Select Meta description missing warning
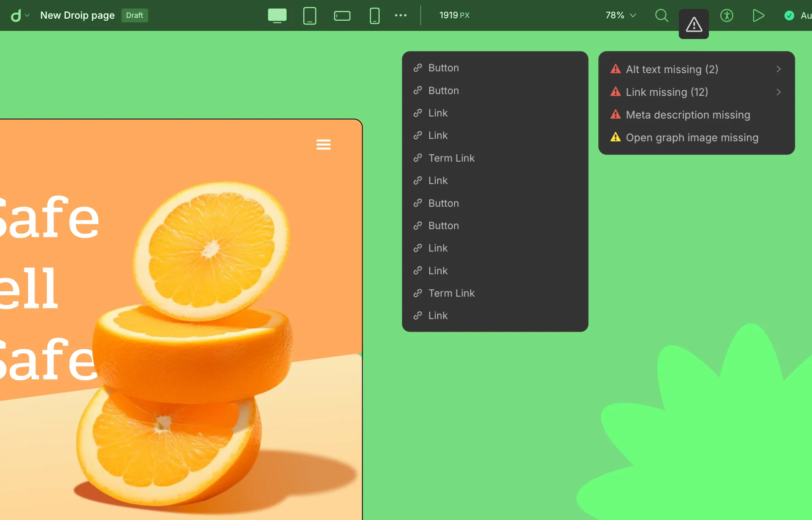 tap(688, 115)
